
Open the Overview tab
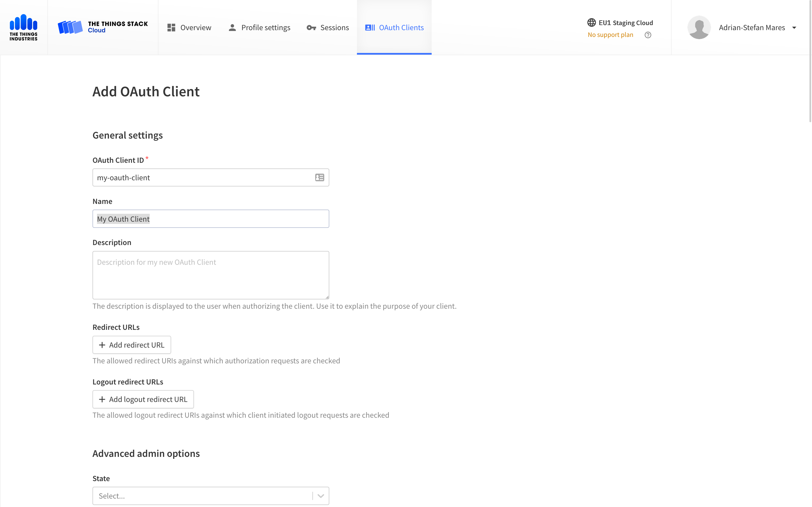189,28
